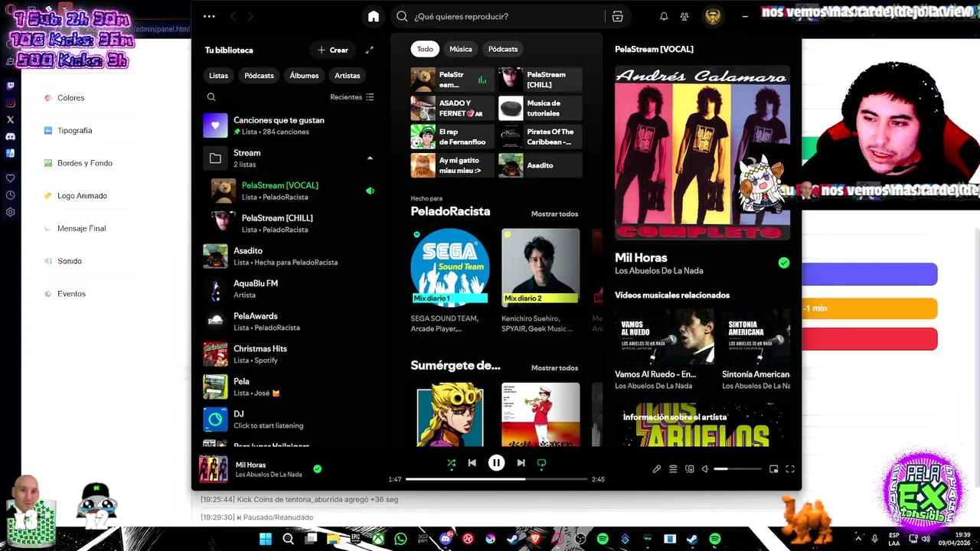
Task: Open Windows taskbar search
Action: click(x=288, y=539)
